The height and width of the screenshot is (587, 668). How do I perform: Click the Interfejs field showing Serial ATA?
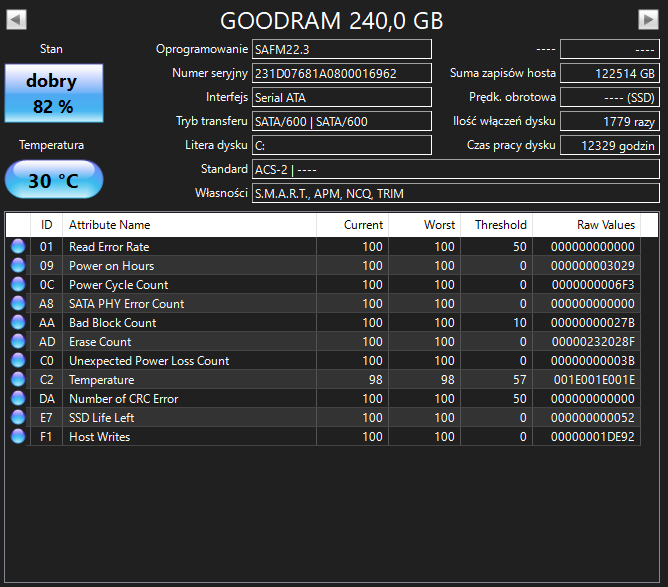[342, 97]
